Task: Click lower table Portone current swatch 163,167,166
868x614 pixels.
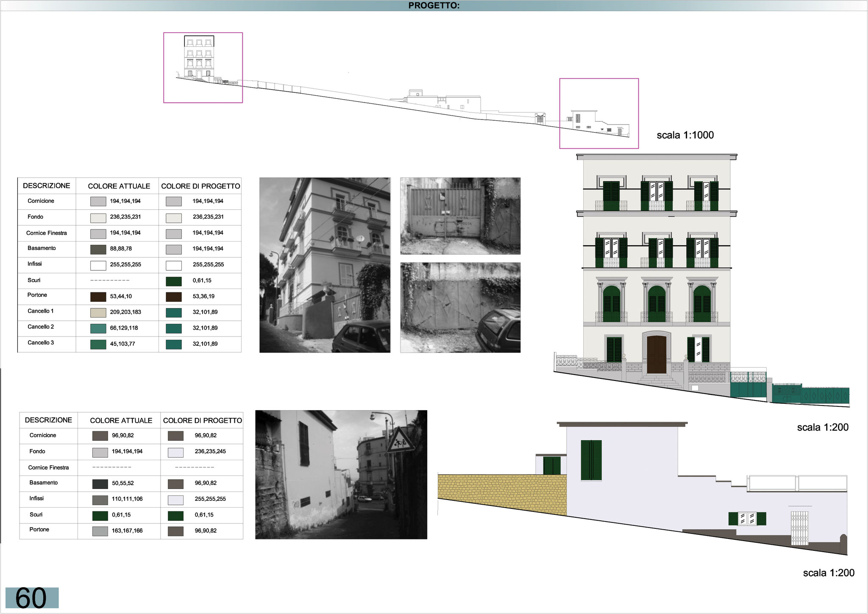Action: tap(100, 531)
